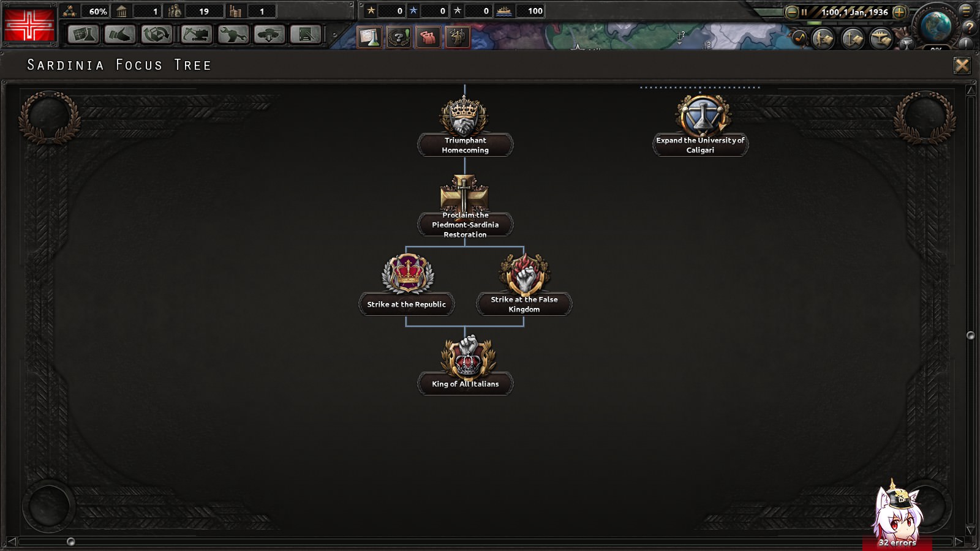The height and width of the screenshot is (551, 980).
Task: Open the help question mark button
Action: point(969,28)
